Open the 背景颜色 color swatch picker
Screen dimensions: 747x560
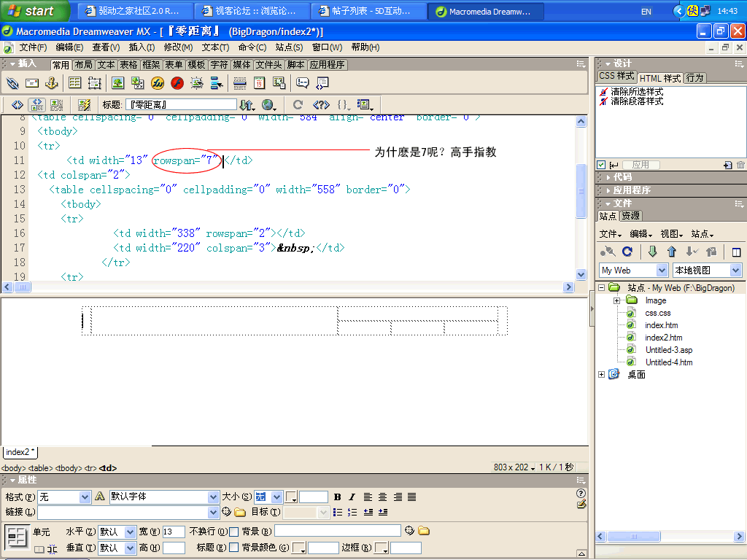pos(298,548)
